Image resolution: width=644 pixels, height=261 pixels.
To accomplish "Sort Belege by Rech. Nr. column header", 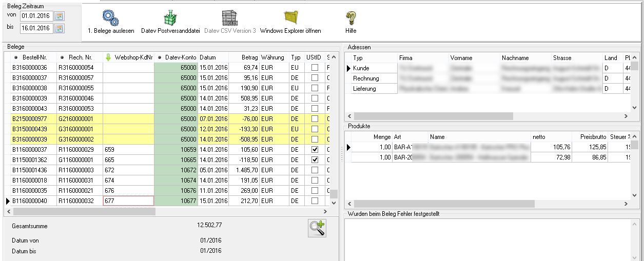I will pyautogui.click(x=80, y=57).
